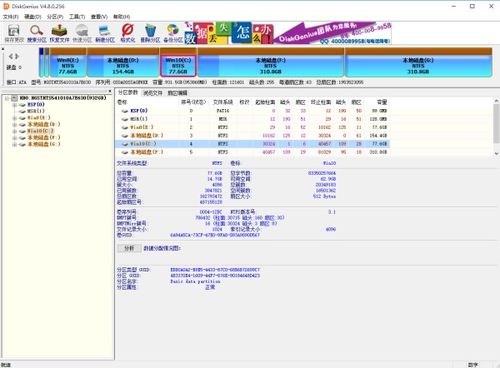Expand the Win10(C:) tree node
Screen dimensions: 500x368
coord(14,131)
